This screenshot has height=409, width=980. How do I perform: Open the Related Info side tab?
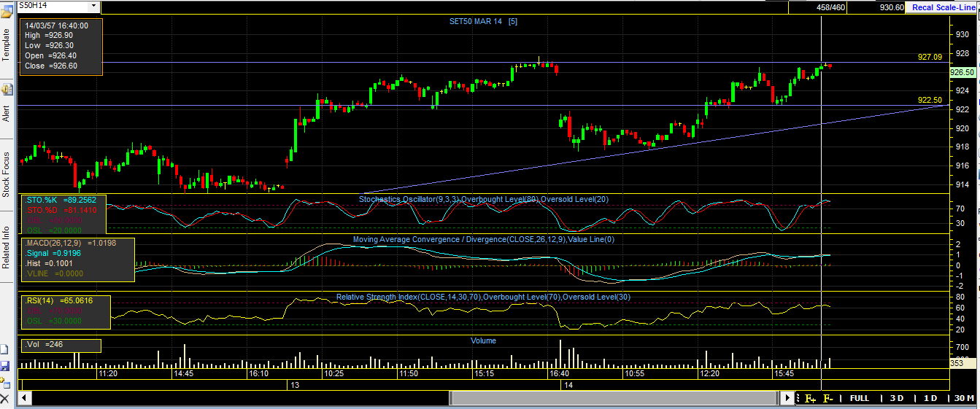pyautogui.click(x=7, y=247)
